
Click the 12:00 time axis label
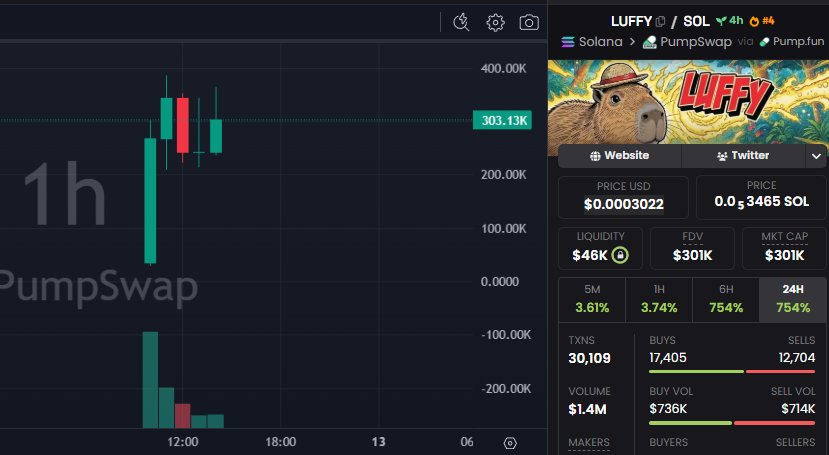[183, 442]
